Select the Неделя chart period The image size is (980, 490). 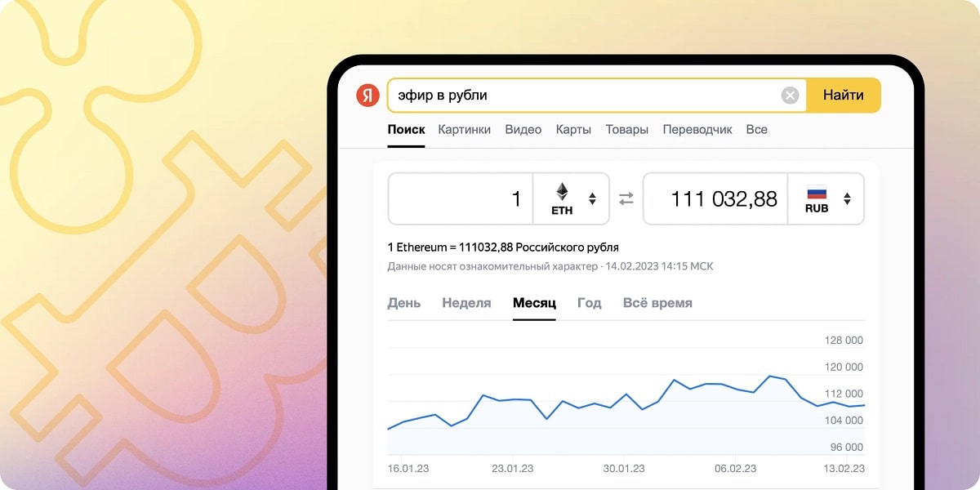pyautogui.click(x=467, y=303)
